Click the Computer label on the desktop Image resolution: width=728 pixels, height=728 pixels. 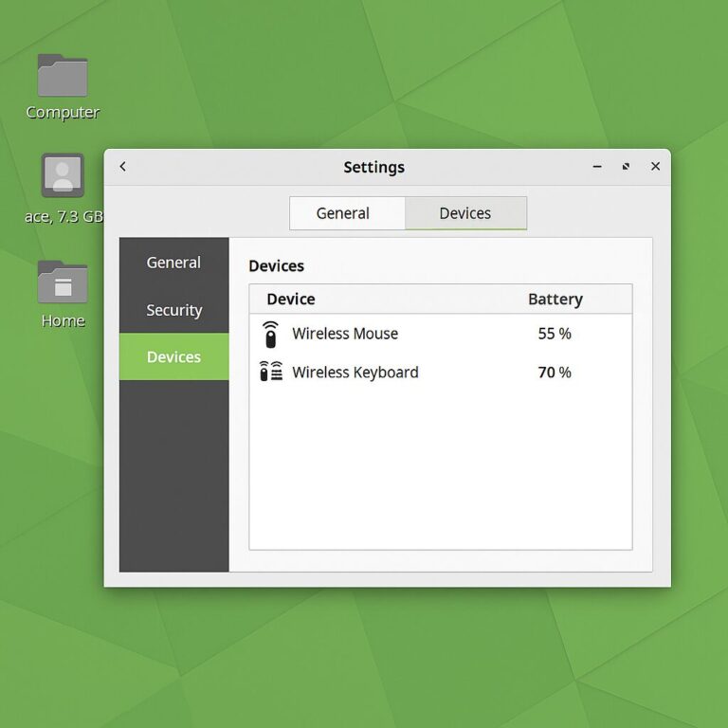[63, 113]
